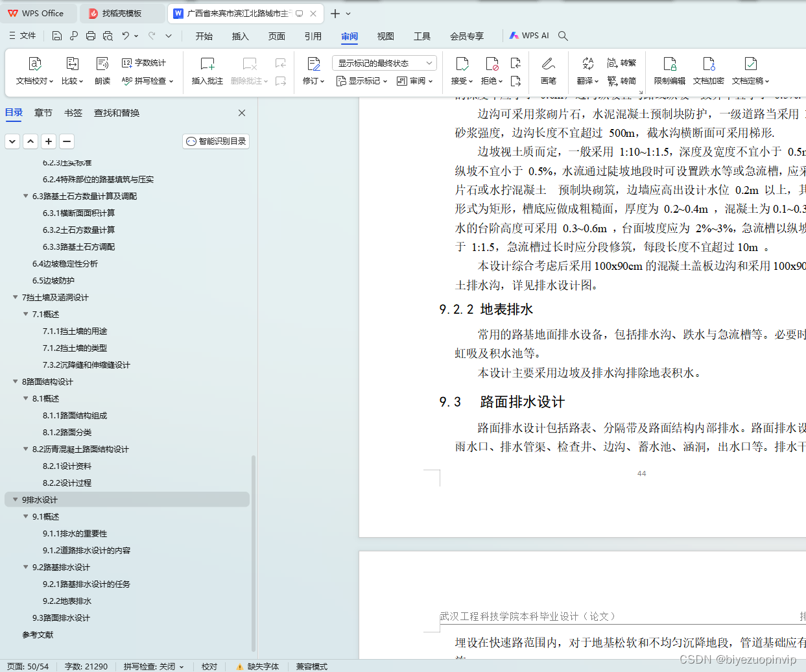This screenshot has width=806, height=672.
Task: Open Word Count (字数统计)
Action: pyautogui.click(x=144, y=63)
